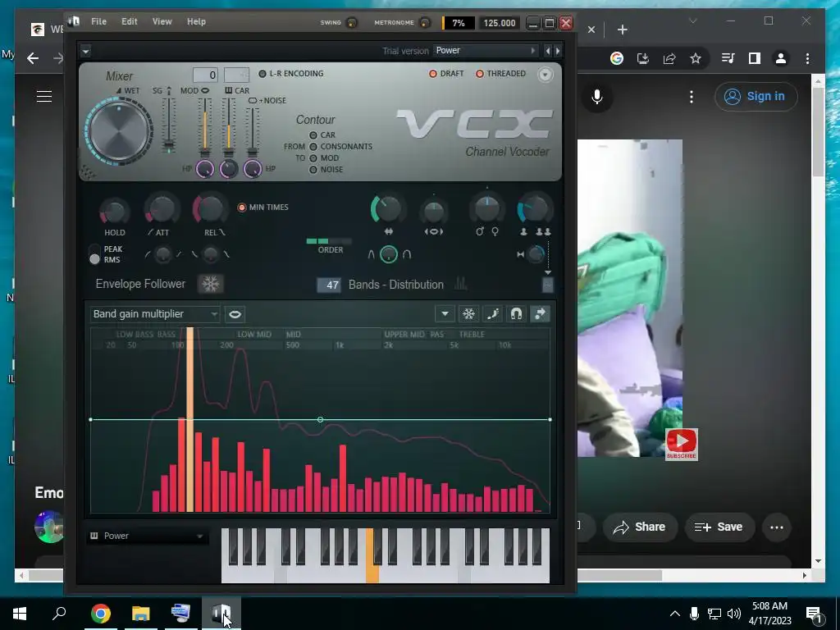Click the Subscribe watermark on video
Viewport: 840px width, 630px height.
coord(682,444)
